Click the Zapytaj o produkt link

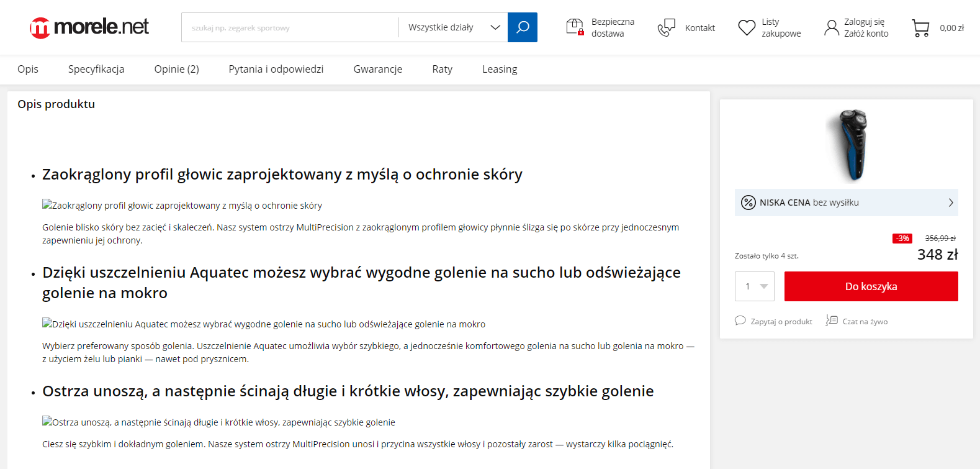point(774,321)
